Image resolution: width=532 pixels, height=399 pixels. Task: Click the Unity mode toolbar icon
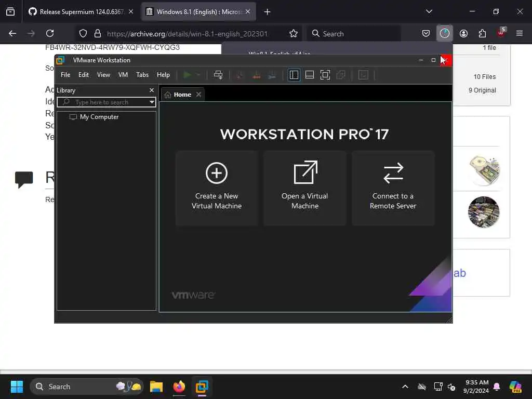point(341,75)
